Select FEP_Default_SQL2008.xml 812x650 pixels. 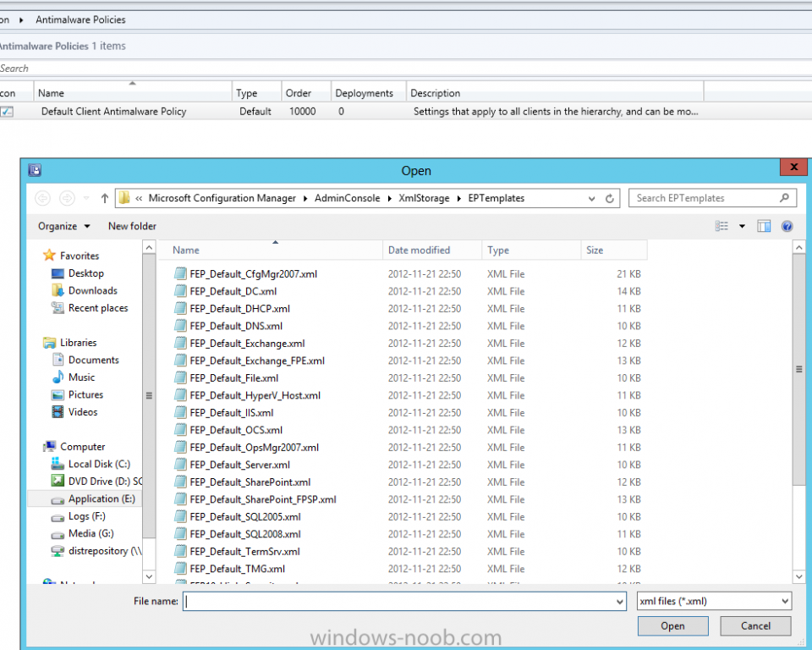(245, 534)
